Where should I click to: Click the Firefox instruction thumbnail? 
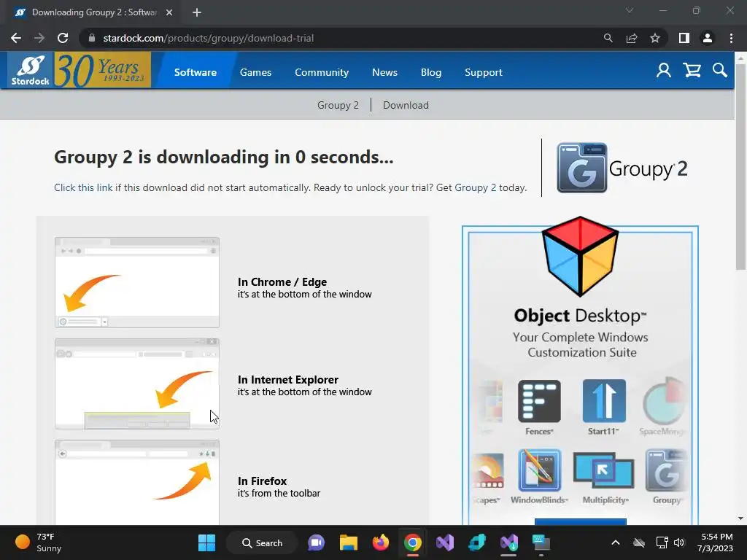(x=137, y=483)
